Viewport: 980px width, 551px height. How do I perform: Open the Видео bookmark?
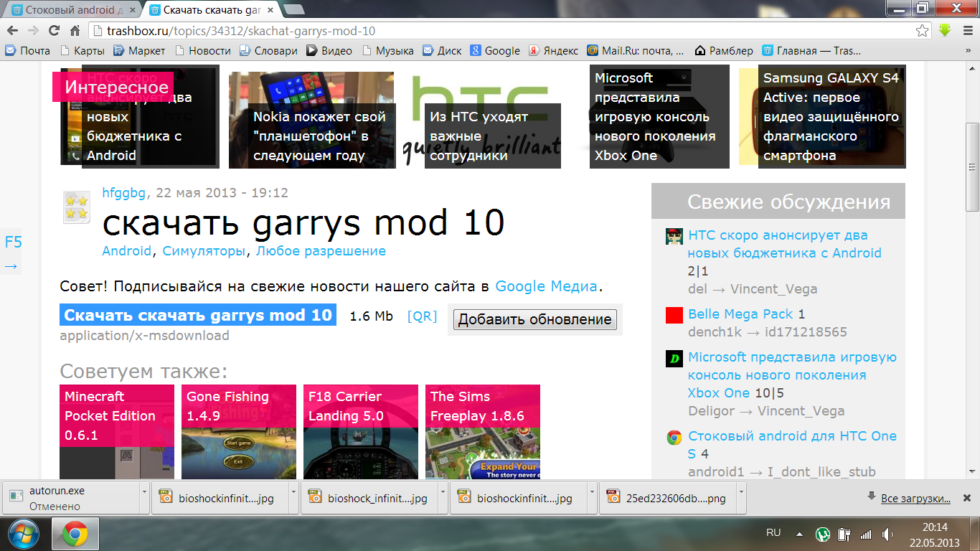(x=329, y=51)
